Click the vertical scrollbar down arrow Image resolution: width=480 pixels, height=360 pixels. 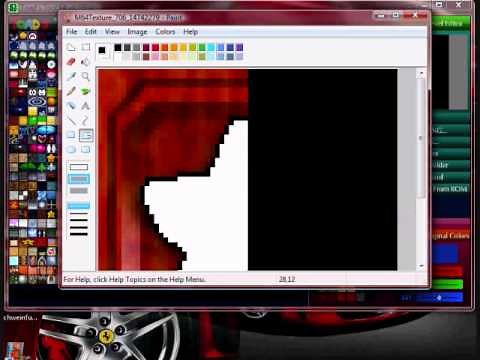point(421,266)
